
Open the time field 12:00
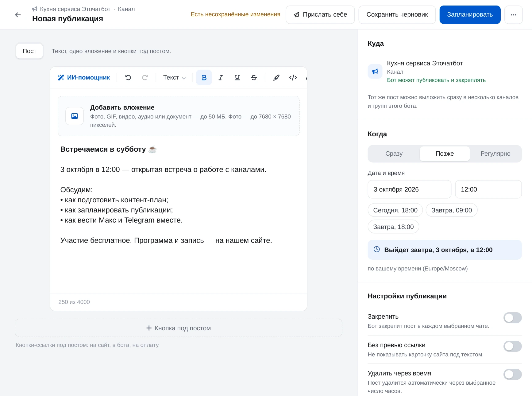(x=488, y=189)
